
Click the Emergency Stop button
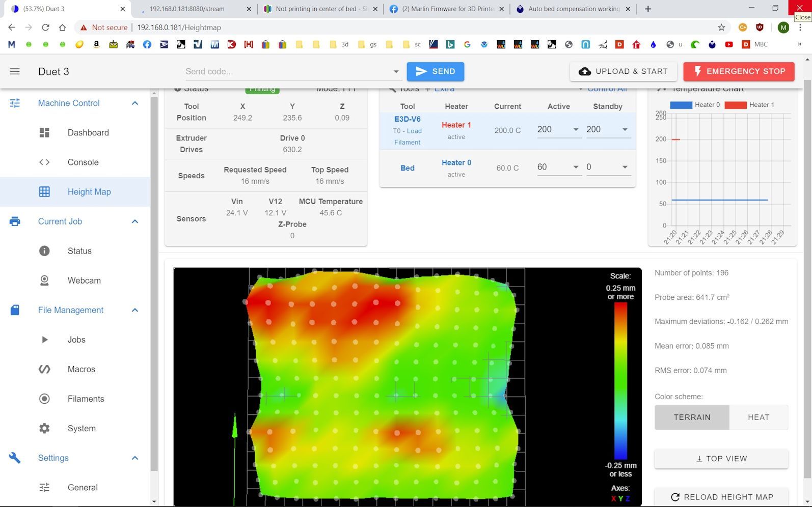(x=739, y=71)
